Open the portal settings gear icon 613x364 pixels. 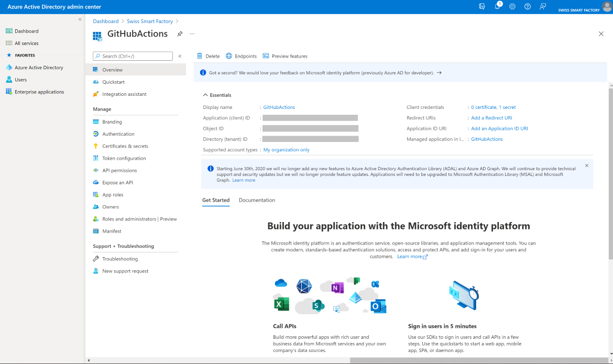tap(512, 7)
